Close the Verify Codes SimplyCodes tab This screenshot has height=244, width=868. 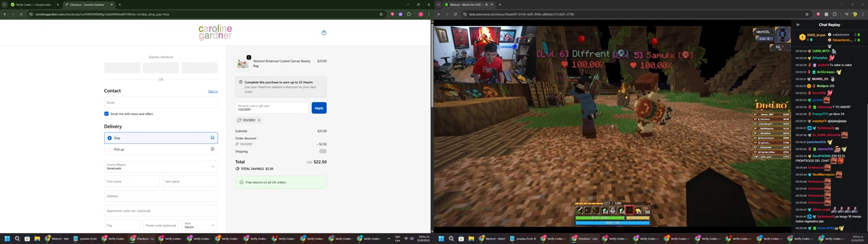click(x=57, y=5)
